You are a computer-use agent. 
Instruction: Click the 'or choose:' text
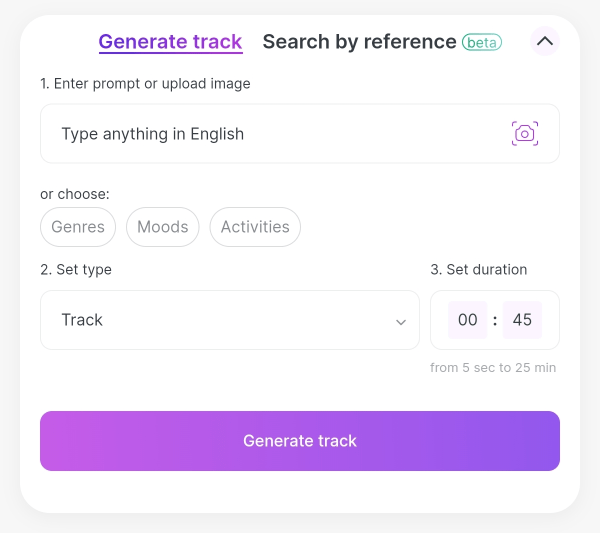[x=75, y=194]
